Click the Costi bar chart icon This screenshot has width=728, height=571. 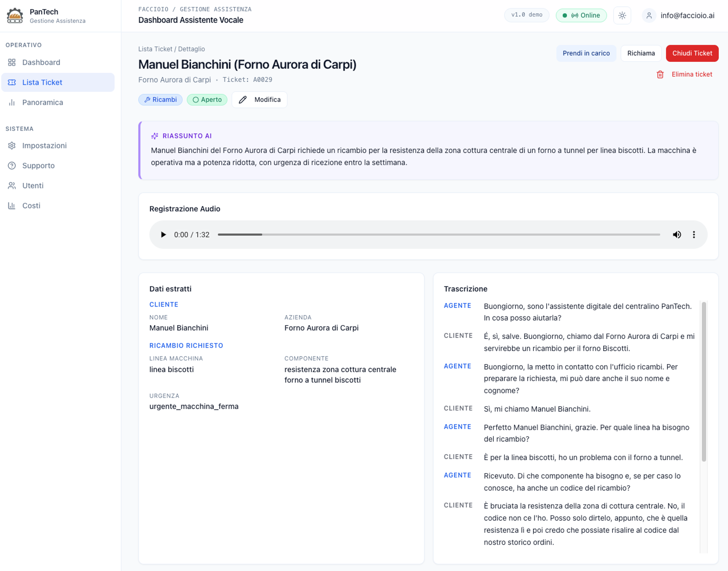pyautogui.click(x=12, y=205)
